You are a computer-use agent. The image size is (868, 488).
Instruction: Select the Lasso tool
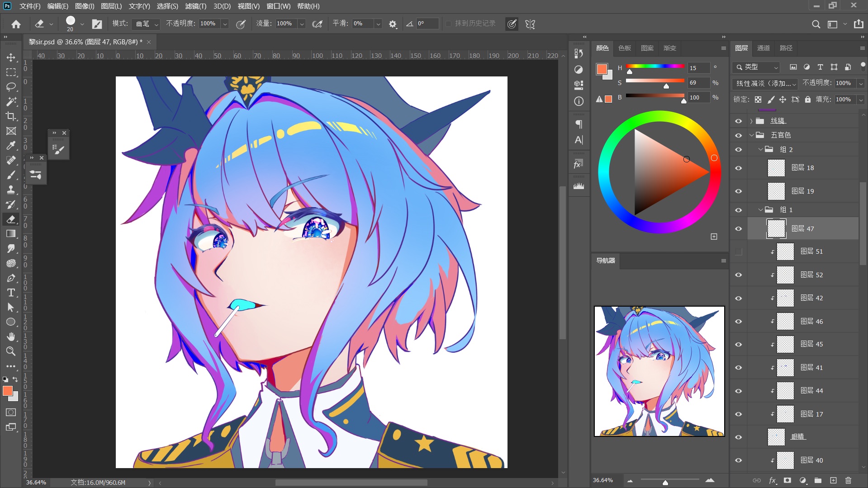coord(11,87)
